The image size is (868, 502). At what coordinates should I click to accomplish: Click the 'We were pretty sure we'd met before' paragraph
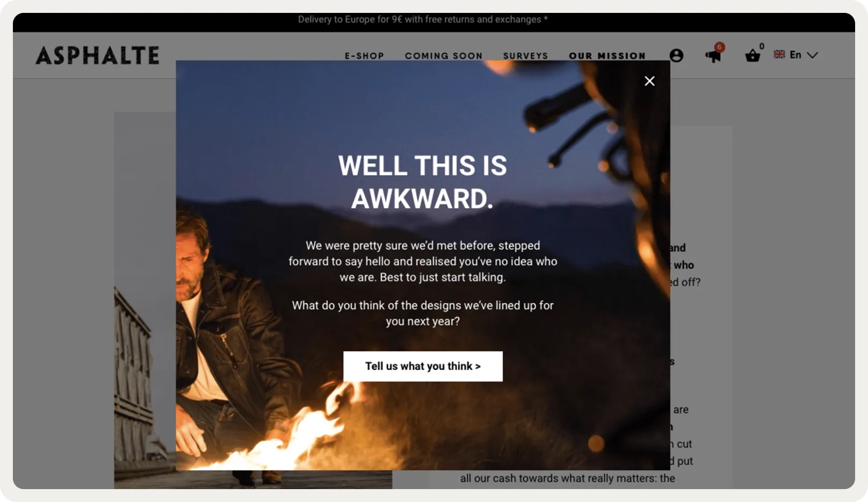423,261
